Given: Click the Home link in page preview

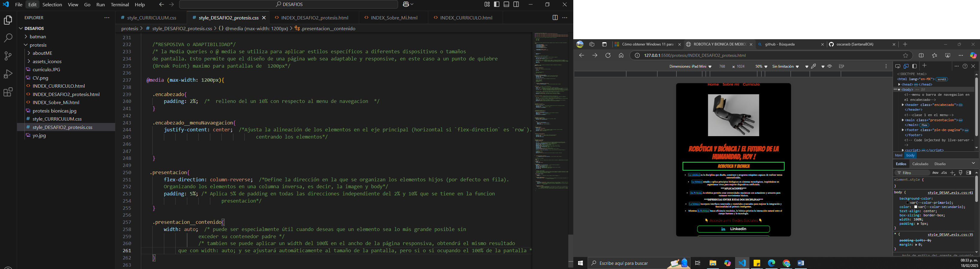Looking at the screenshot, I should 713,84.
